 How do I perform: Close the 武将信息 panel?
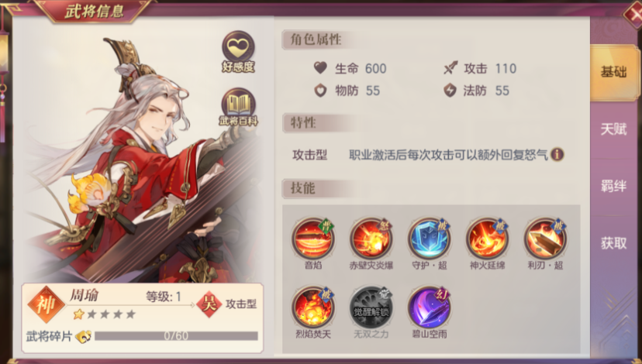[633, 14]
